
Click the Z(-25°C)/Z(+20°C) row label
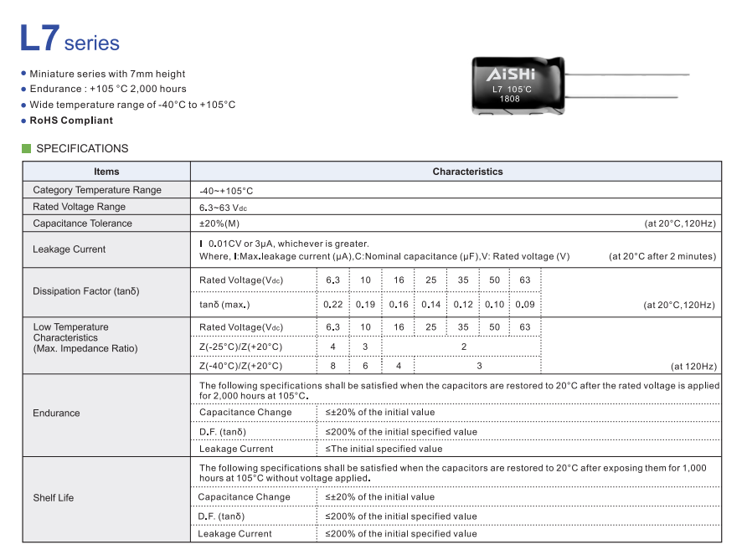coord(240,347)
